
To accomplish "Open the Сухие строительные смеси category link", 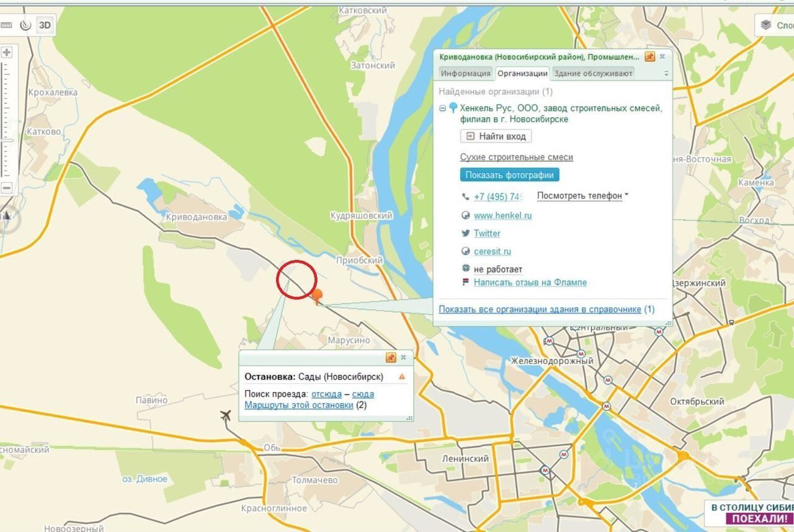I will 517,157.
